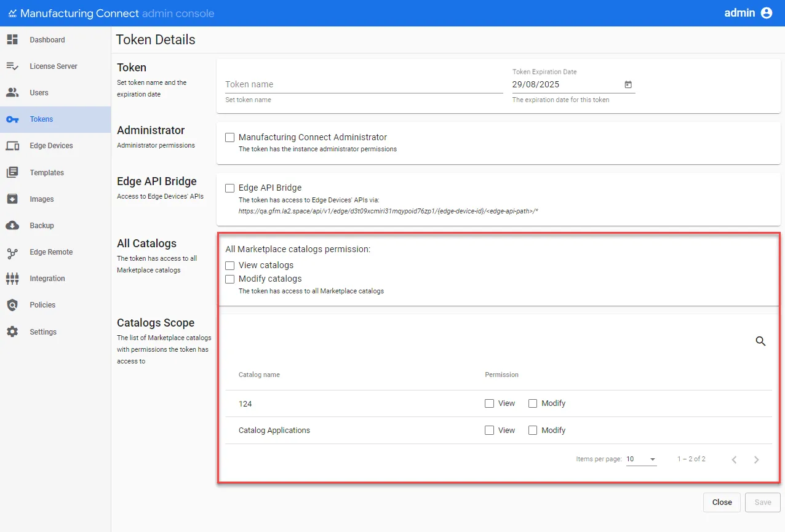Click the Token name input field
785x532 pixels.
click(x=364, y=85)
